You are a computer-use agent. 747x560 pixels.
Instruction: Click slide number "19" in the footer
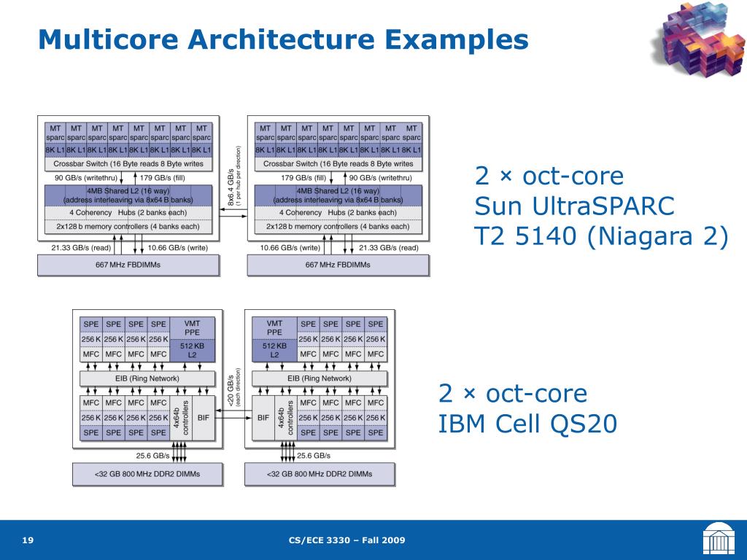pos(28,540)
